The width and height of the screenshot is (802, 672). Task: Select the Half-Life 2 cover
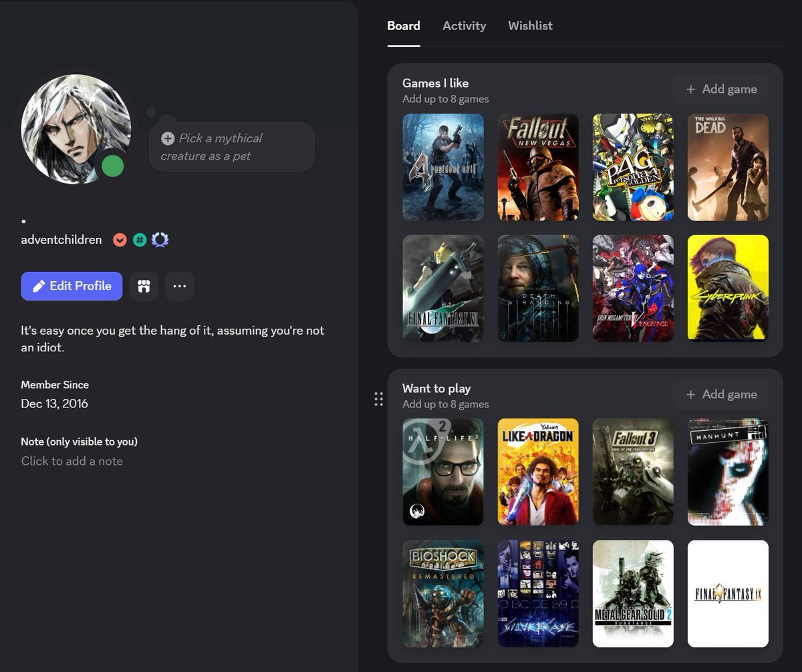click(x=443, y=472)
